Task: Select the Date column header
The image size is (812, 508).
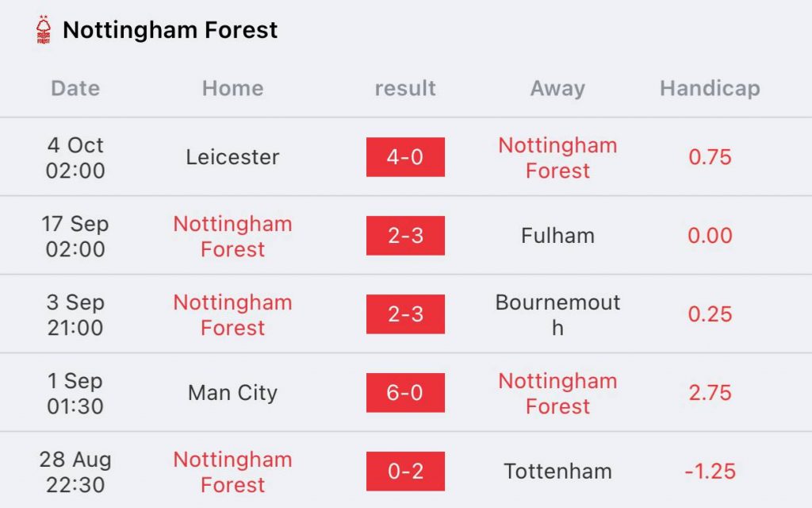Action: [75, 88]
